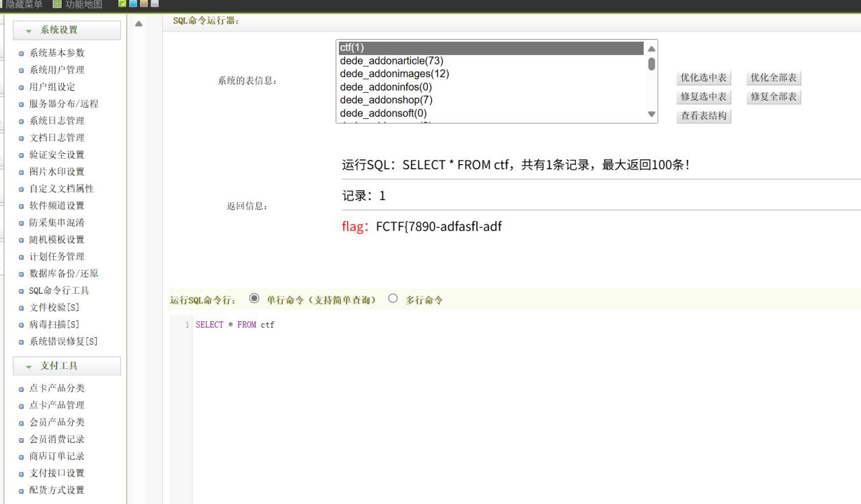This screenshot has height=504, width=861.
Task: Open 计划任务管理
Action: pos(57,257)
